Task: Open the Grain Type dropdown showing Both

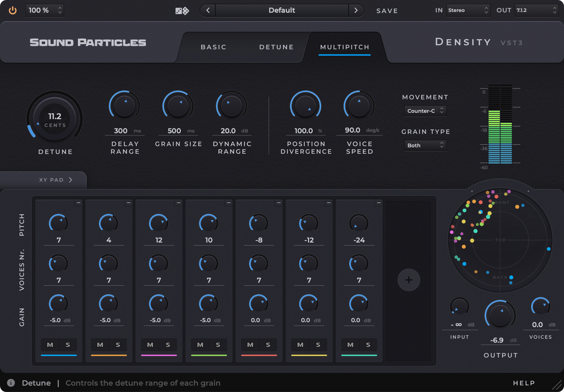Action: [x=425, y=145]
